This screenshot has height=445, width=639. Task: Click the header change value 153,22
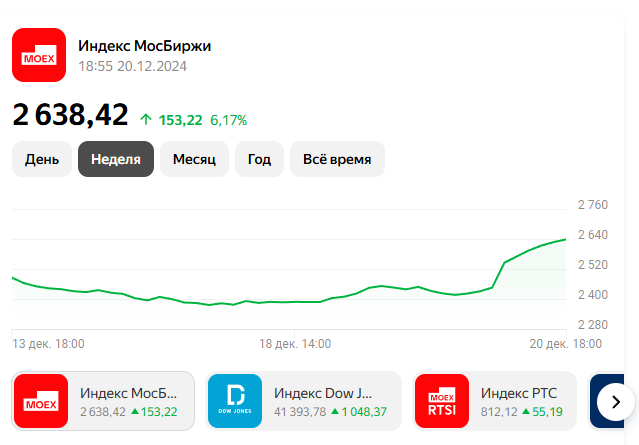(180, 120)
